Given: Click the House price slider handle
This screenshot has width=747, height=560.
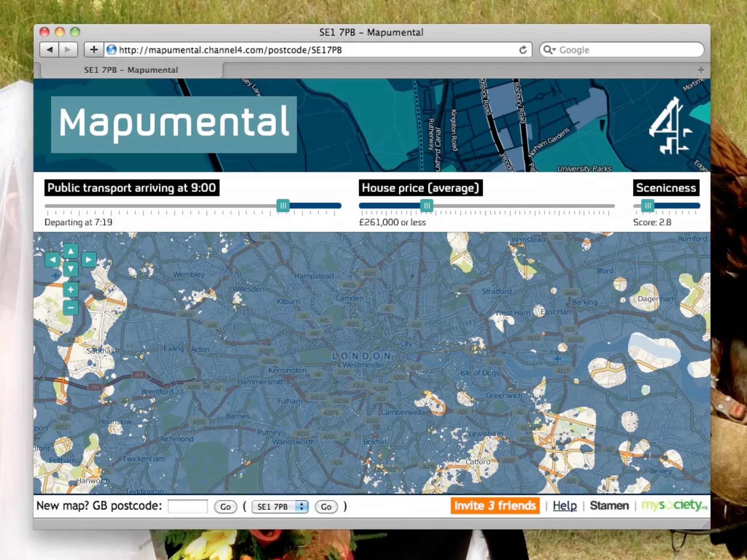Looking at the screenshot, I should [x=426, y=206].
